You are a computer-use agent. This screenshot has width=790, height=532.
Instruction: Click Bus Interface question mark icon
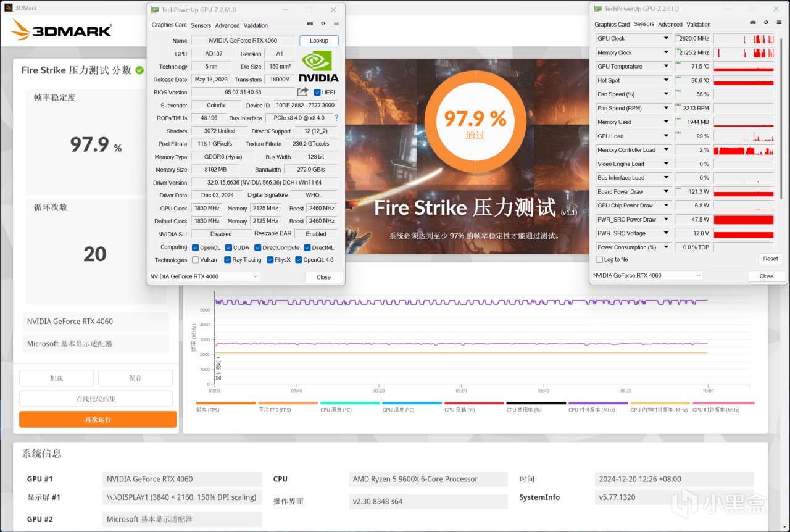336,118
